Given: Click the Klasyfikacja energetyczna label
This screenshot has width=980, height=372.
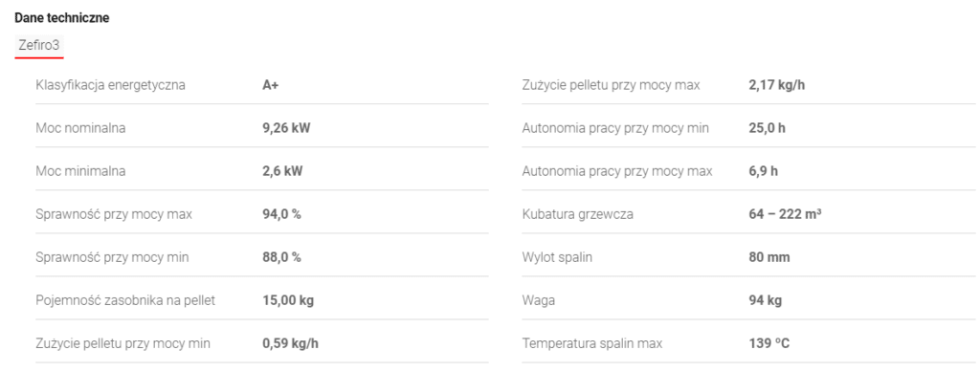Looking at the screenshot, I should [111, 85].
